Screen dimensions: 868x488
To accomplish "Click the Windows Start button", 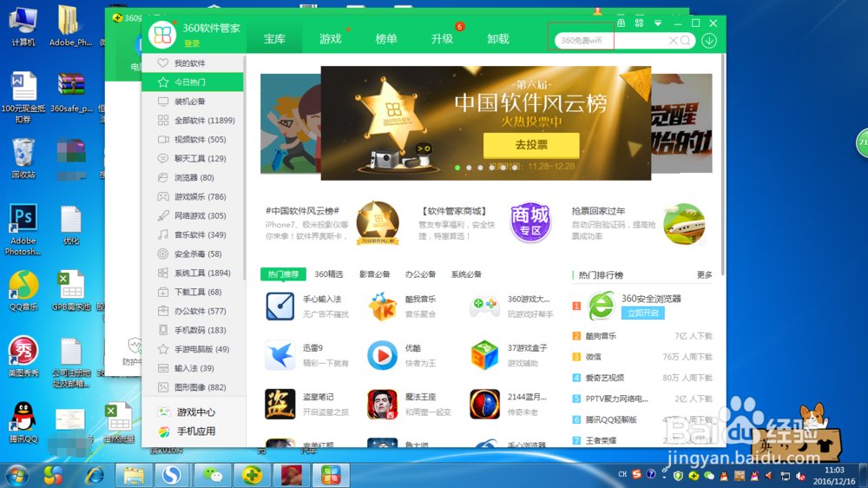I will pyautogui.click(x=17, y=475).
